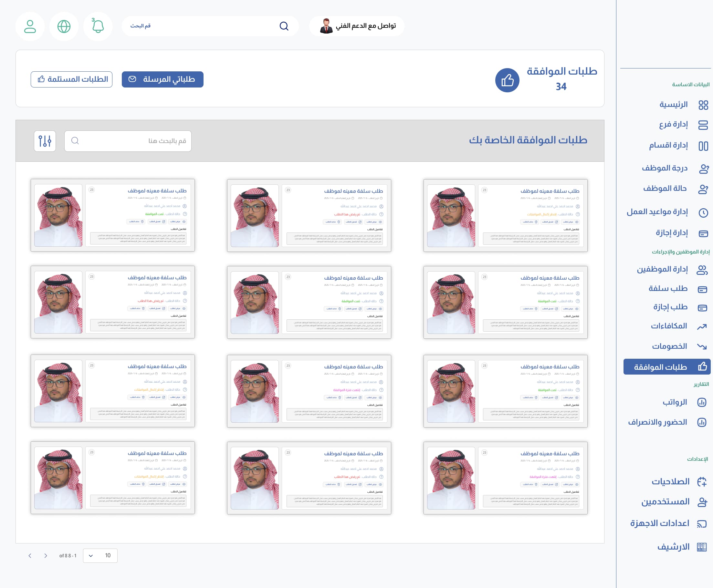Click the الطلبات المستلمة button
Image resolution: width=713 pixels, height=588 pixels.
71,79
